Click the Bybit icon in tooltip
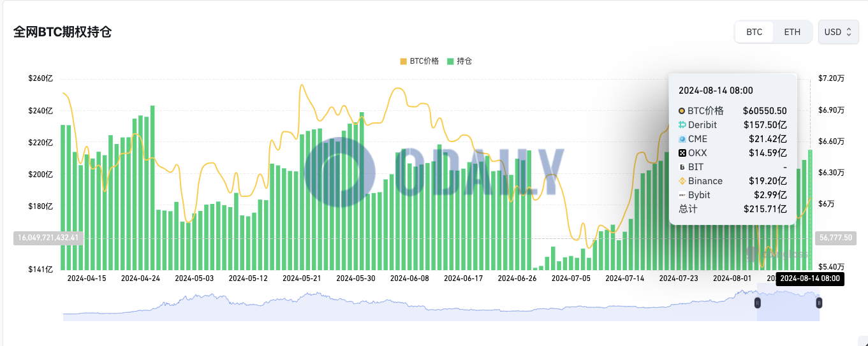The image size is (868, 346). coord(682,195)
